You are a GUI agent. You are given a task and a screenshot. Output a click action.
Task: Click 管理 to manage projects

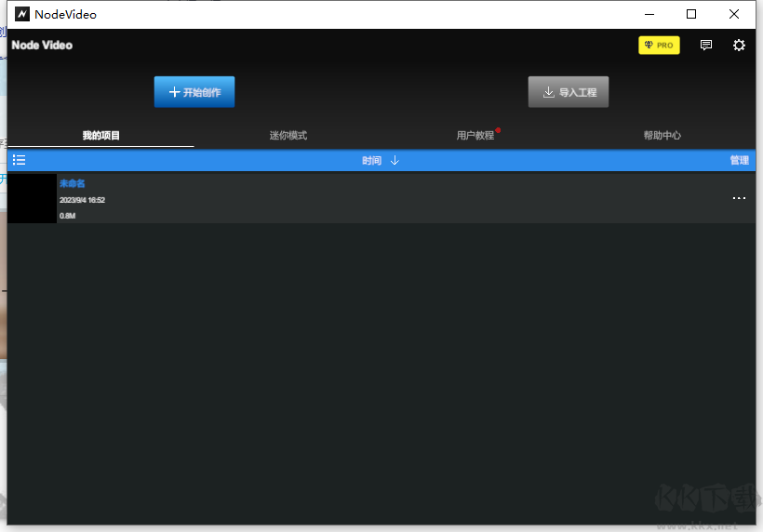pyautogui.click(x=739, y=161)
